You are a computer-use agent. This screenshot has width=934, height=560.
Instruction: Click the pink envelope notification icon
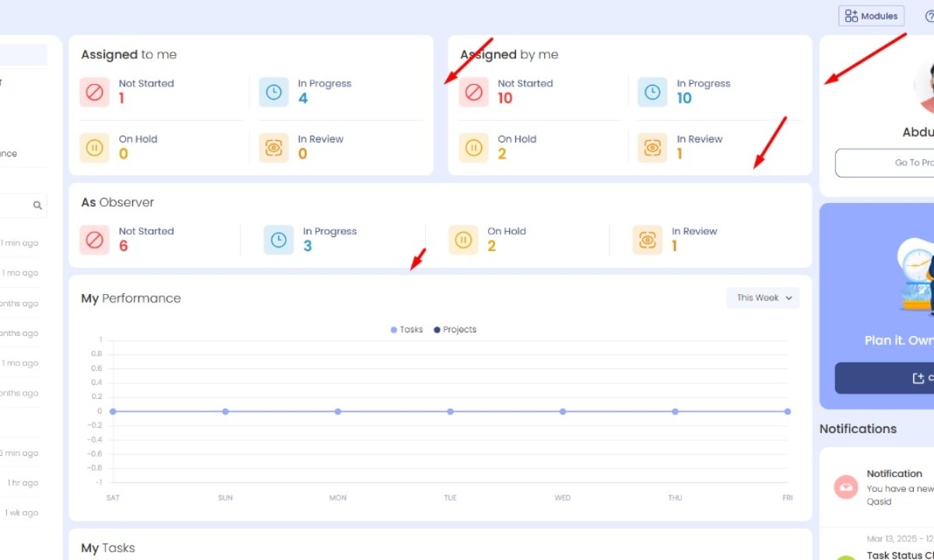pos(845,488)
